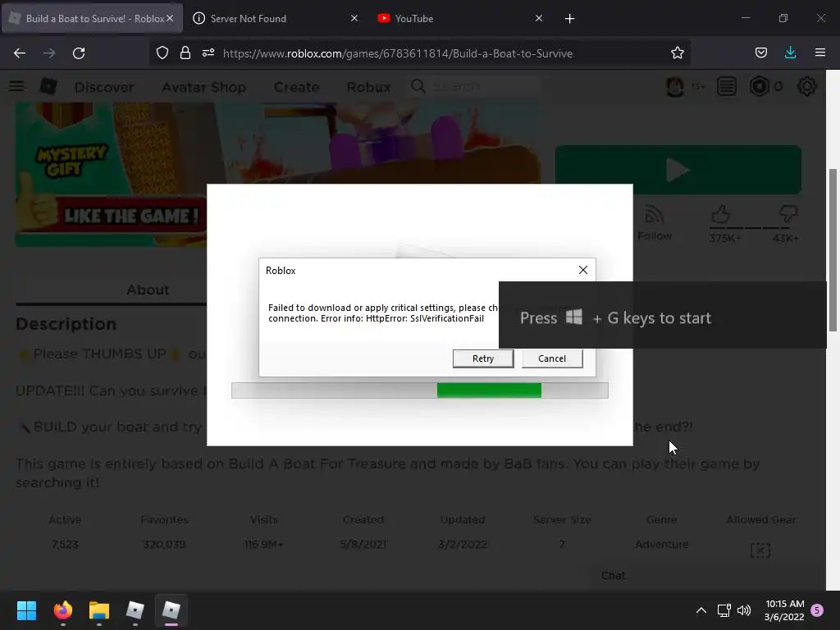Open the Robux page
This screenshot has width=840, height=630.
coord(368,87)
